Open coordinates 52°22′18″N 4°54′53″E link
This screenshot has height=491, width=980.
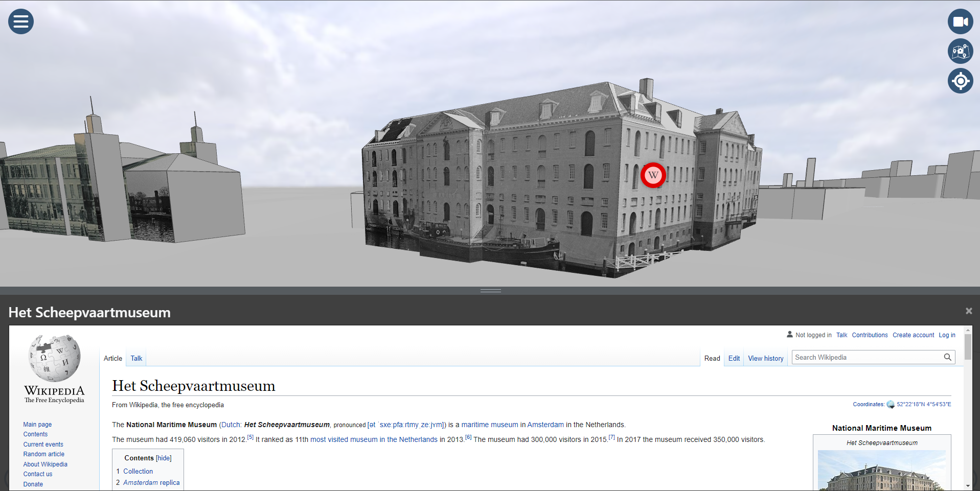[x=924, y=405]
